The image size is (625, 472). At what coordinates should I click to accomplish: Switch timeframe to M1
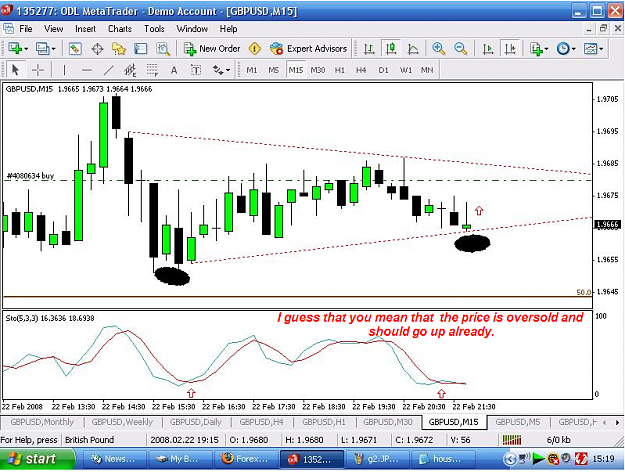[252, 70]
